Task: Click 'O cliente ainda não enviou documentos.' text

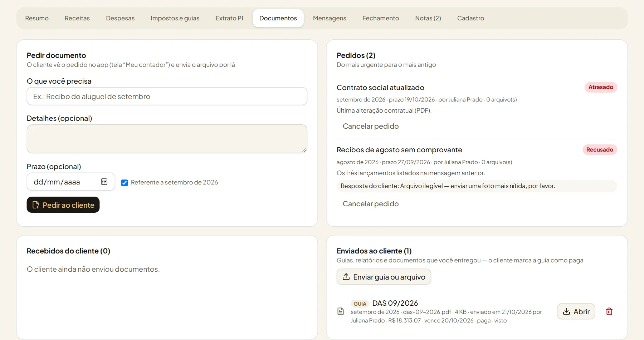Action: point(93,269)
